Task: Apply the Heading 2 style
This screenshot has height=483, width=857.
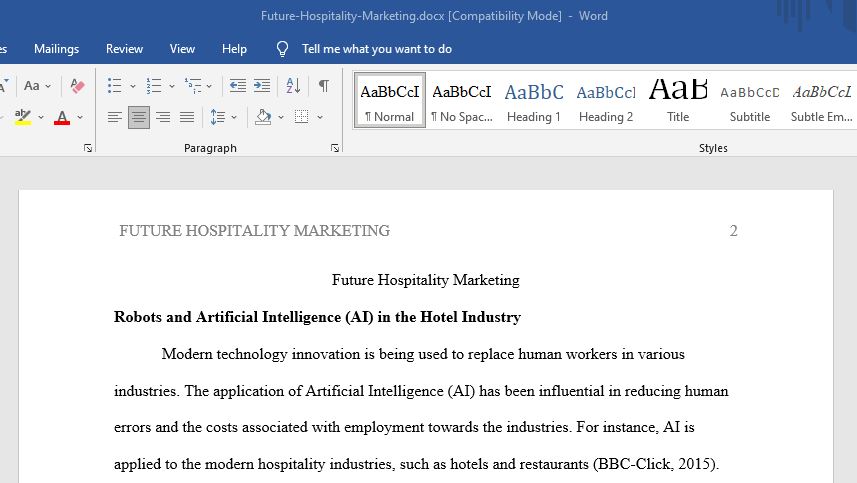Action: [606, 101]
